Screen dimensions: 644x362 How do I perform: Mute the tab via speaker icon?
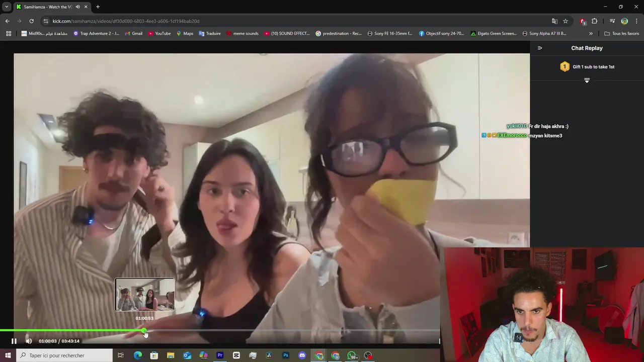pyautogui.click(x=77, y=7)
